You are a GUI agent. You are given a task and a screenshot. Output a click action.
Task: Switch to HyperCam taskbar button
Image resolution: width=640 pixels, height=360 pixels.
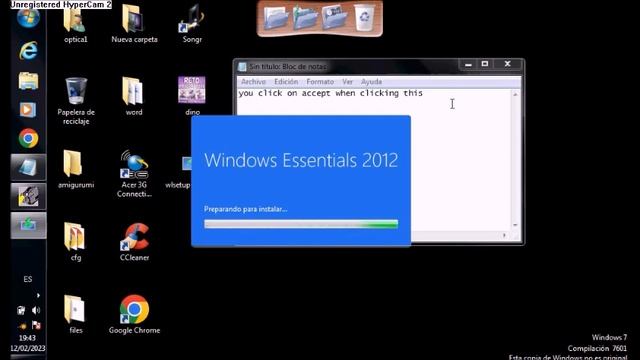click(28, 196)
